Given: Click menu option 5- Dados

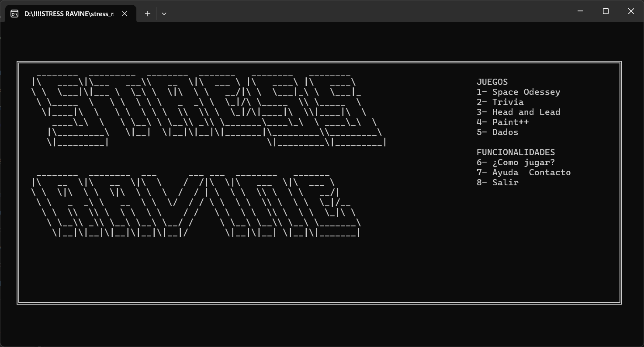Looking at the screenshot, I should [x=498, y=132].
